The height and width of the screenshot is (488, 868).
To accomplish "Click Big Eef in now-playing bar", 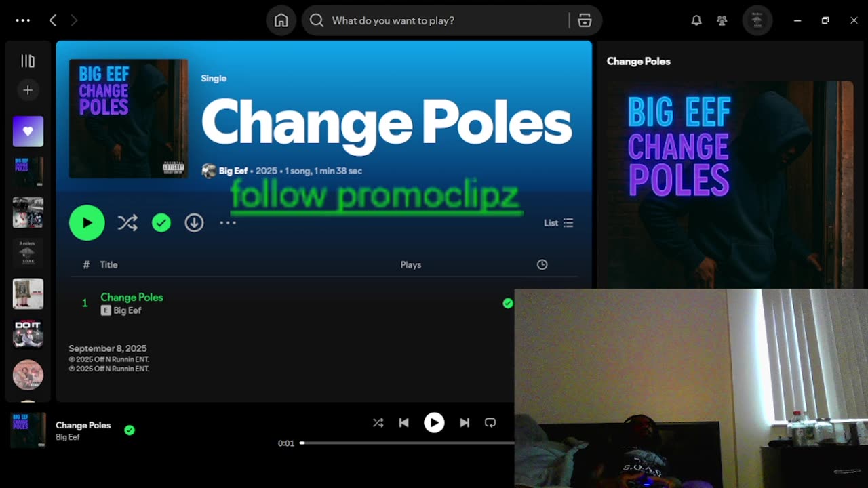I will point(68,437).
